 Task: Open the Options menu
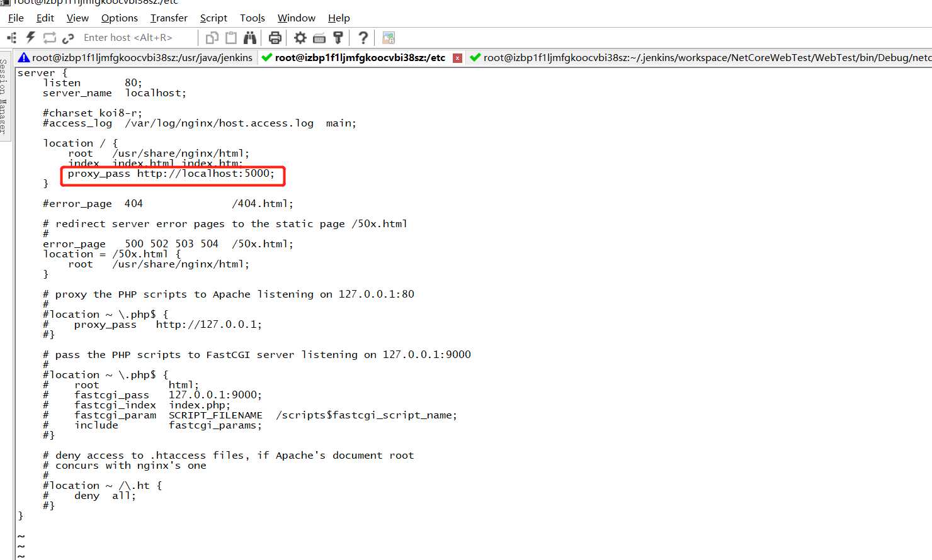pyautogui.click(x=119, y=18)
